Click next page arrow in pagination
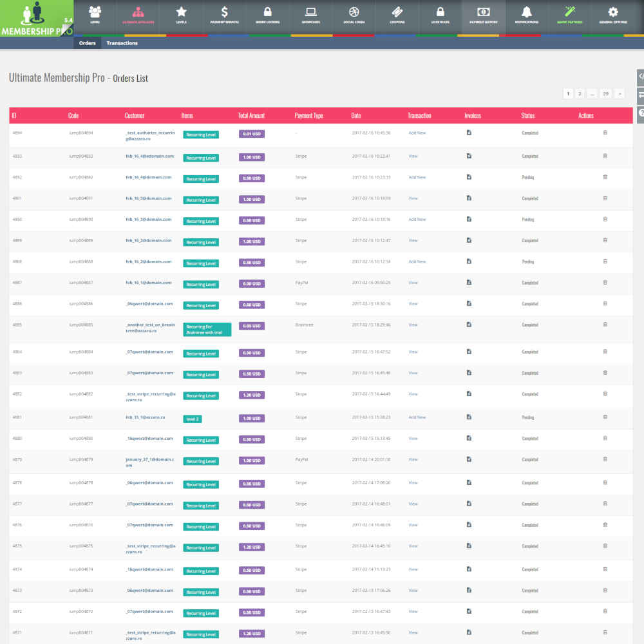The image size is (644, 644). [x=620, y=93]
